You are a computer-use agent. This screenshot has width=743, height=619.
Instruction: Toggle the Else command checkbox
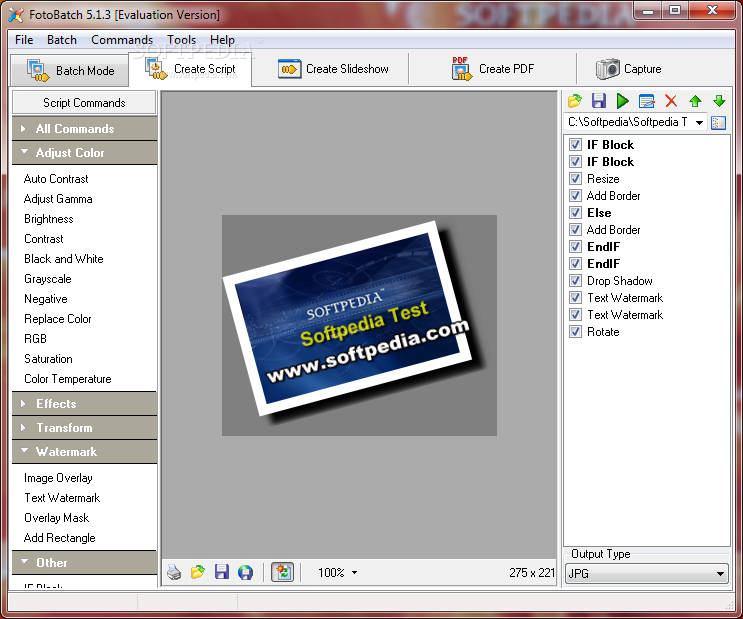[x=575, y=213]
